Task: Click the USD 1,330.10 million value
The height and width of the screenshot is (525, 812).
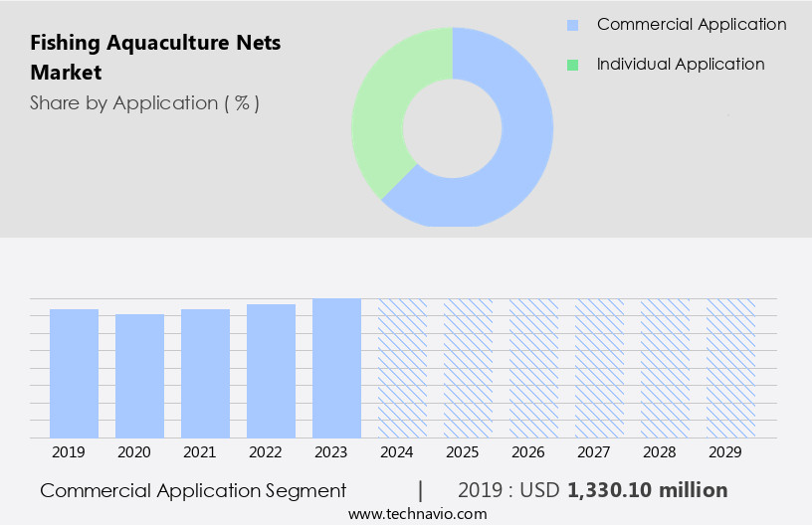Action: coord(647,490)
